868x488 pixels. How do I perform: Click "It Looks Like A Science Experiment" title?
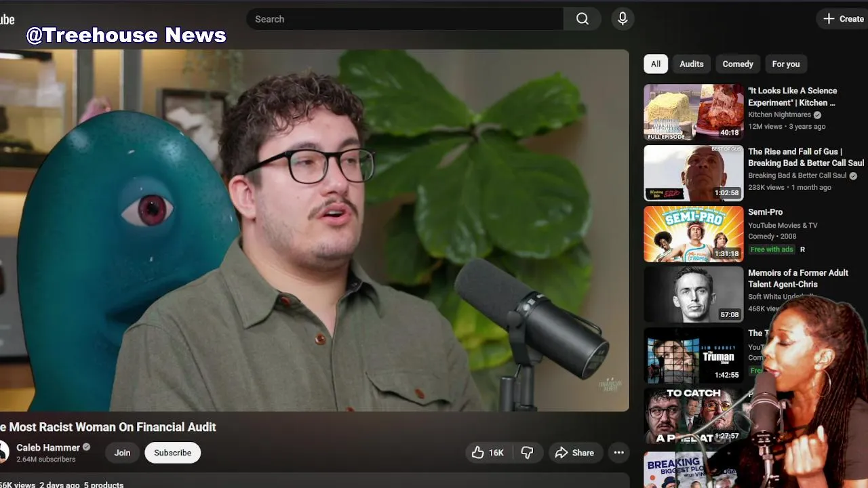click(792, 96)
